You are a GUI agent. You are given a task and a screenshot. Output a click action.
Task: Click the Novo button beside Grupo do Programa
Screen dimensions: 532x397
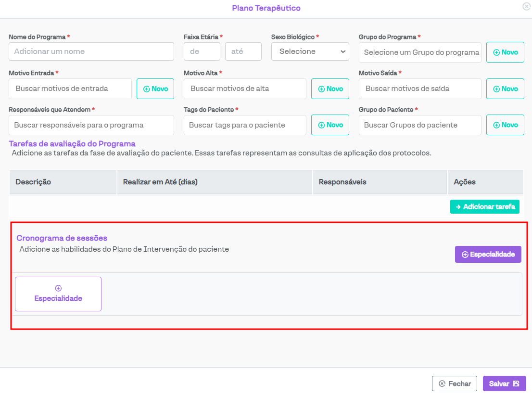pos(505,52)
